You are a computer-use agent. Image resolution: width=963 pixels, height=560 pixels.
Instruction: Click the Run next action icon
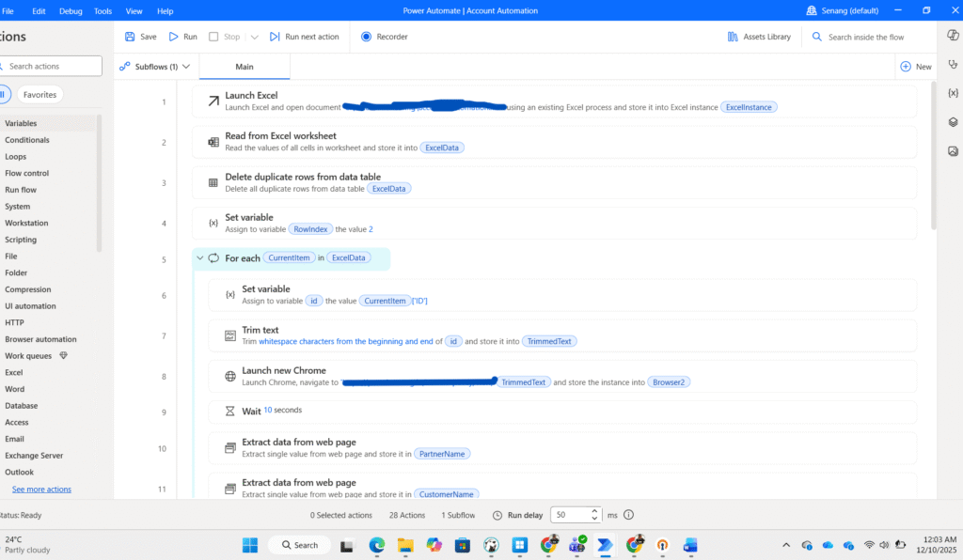pos(275,37)
